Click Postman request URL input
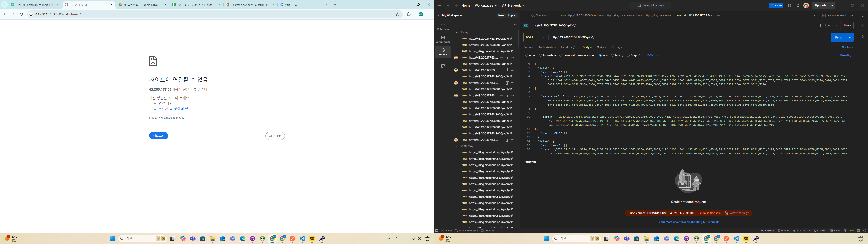The image size is (868, 244). click(688, 38)
